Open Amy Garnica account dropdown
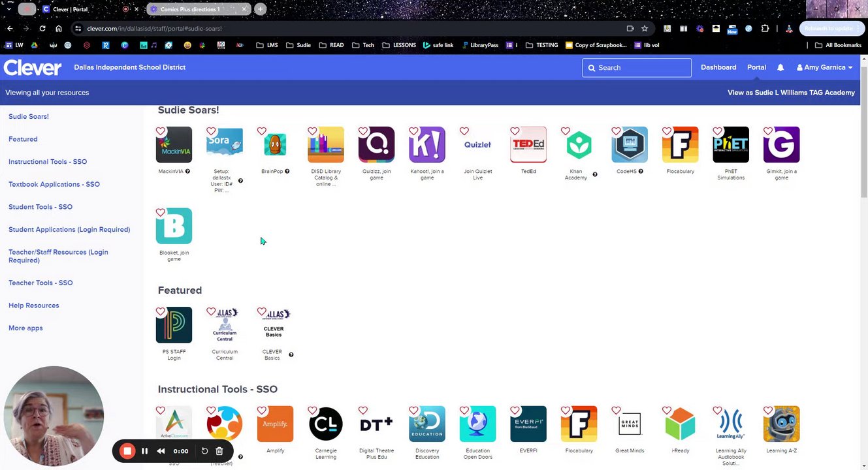The width and height of the screenshot is (868, 470). coord(824,67)
